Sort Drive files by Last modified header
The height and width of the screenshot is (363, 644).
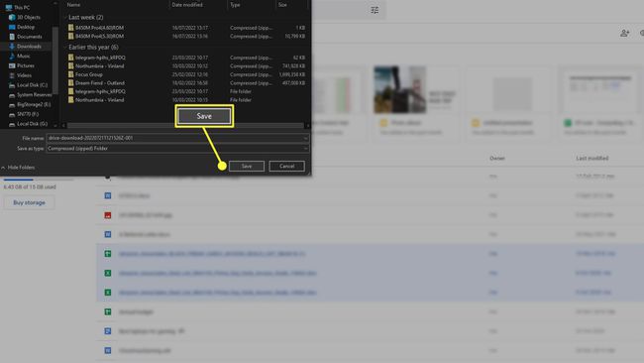[591, 159]
